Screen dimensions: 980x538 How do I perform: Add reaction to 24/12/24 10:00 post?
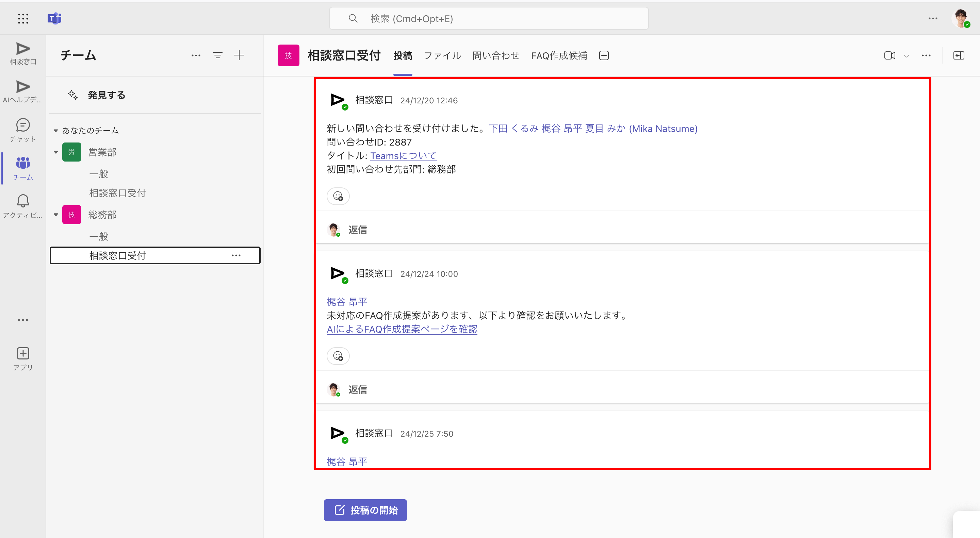click(338, 356)
